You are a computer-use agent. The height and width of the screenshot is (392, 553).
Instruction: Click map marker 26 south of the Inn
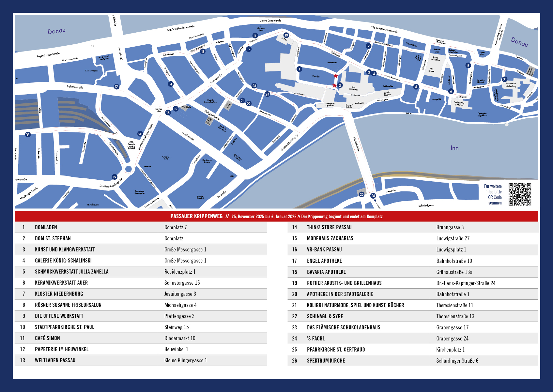(373, 196)
